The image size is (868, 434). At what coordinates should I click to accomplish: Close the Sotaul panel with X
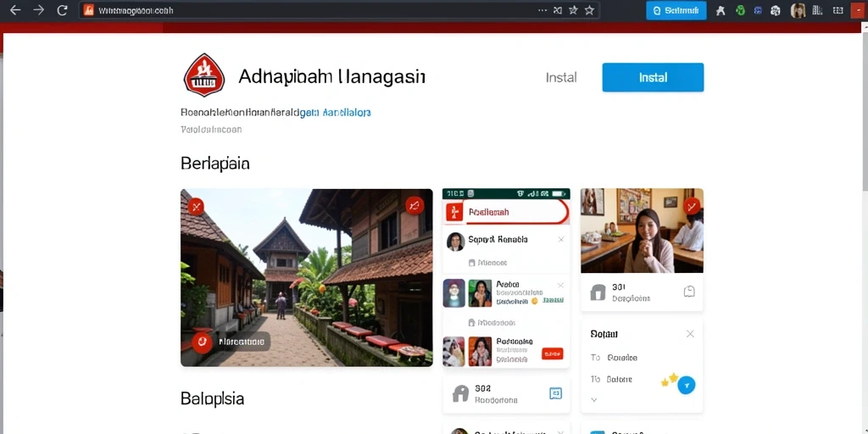(x=690, y=334)
